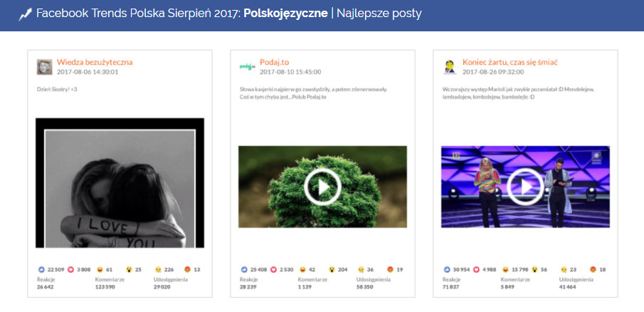Open Koniec żartu, czas się śmiać link

[510, 62]
